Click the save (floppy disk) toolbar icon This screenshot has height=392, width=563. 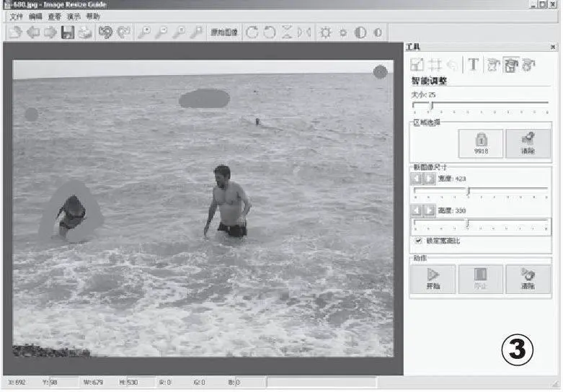(x=68, y=32)
